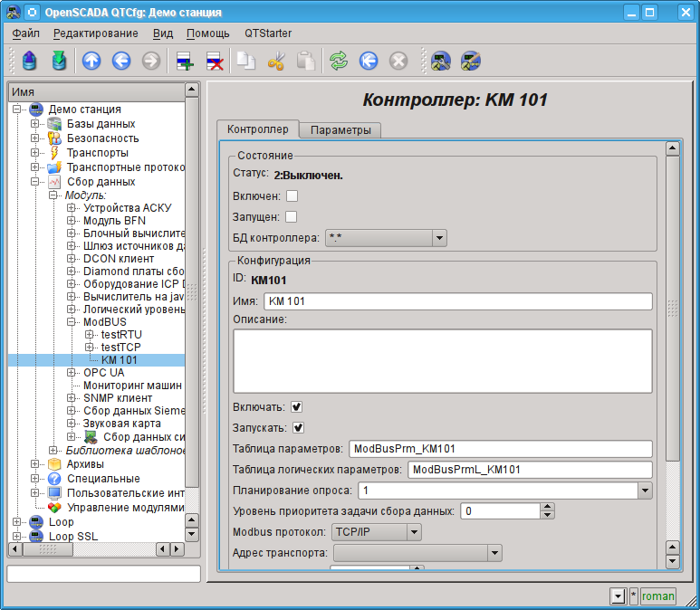Uncheck the 'Запускать' checkbox
Image resolution: width=700 pixels, height=610 pixels.
pos(297,428)
